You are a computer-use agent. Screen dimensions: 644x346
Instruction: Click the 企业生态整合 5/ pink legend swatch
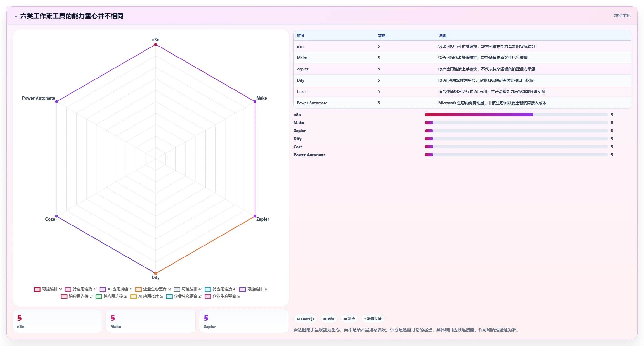[x=208, y=297]
